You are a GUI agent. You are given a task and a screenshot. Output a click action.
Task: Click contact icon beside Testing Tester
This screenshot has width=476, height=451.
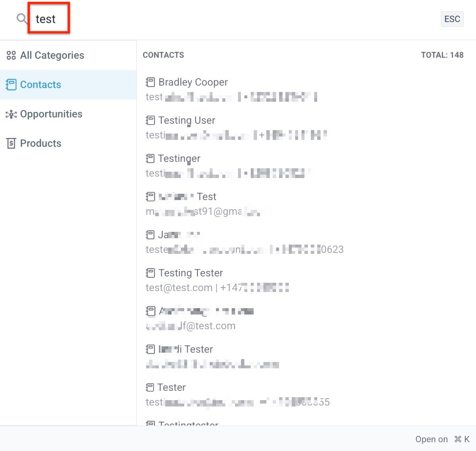pyautogui.click(x=150, y=273)
